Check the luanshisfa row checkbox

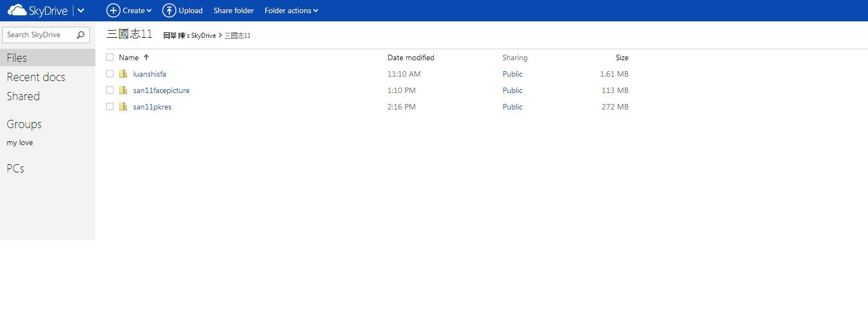click(x=110, y=74)
